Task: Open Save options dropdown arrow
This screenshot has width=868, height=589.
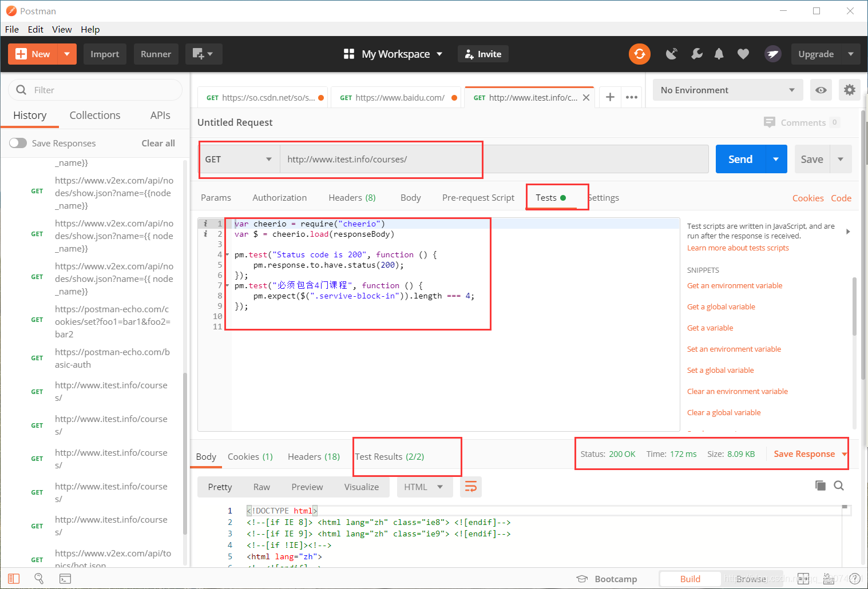Action: (x=841, y=159)
